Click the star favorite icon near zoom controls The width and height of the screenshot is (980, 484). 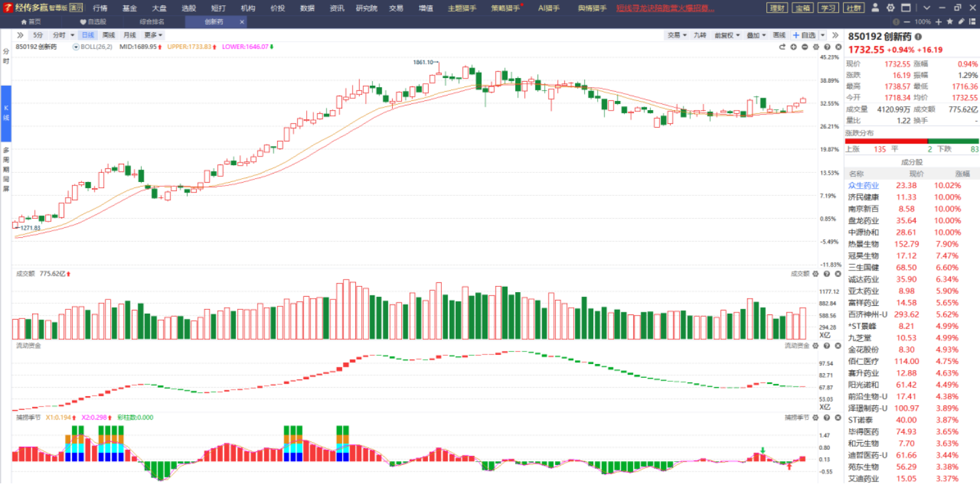click(950, 22)
